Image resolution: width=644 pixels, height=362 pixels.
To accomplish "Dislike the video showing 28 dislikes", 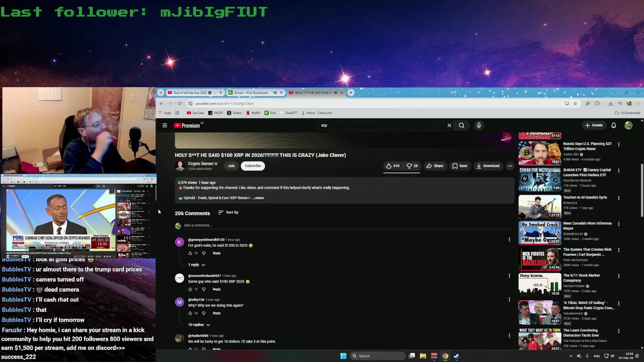I will coord(412,166).
